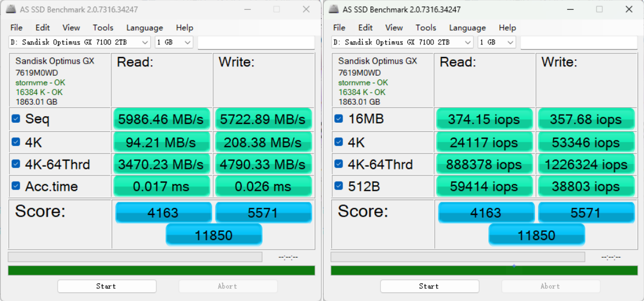Click the 4K read result 94.21 MB/s

coord(161,142)
